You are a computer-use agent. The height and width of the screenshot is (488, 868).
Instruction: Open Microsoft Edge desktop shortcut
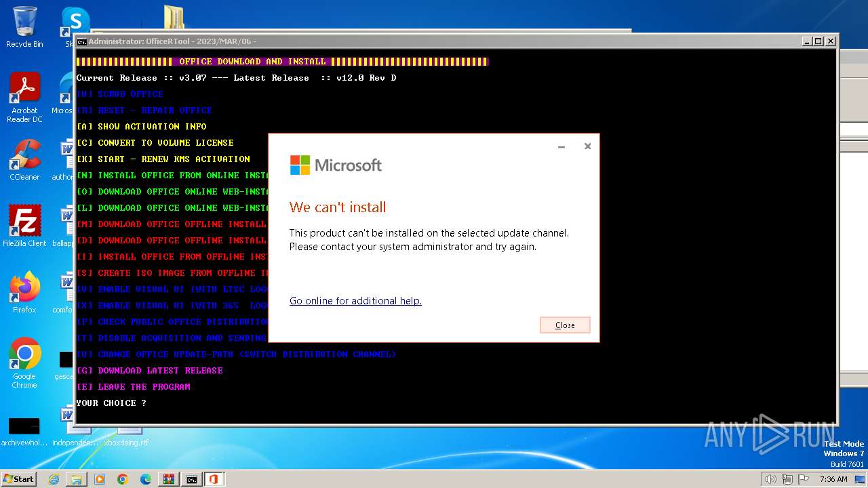[65, 94]
